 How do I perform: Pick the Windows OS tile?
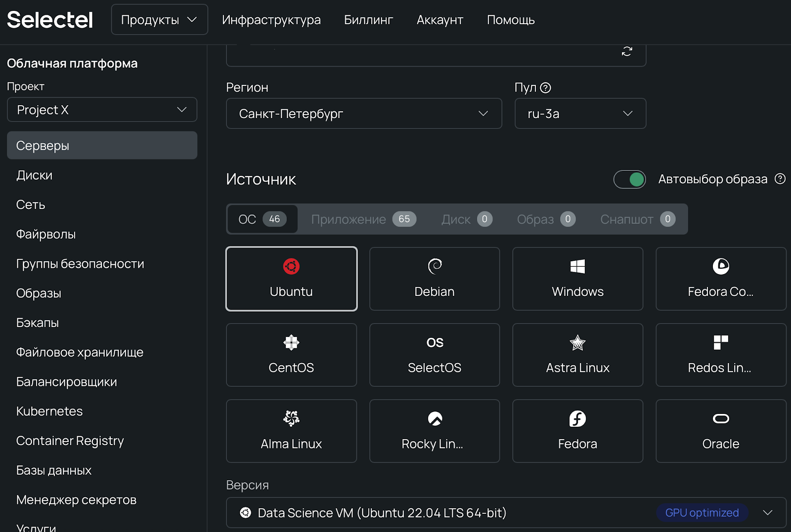[577, 279]
